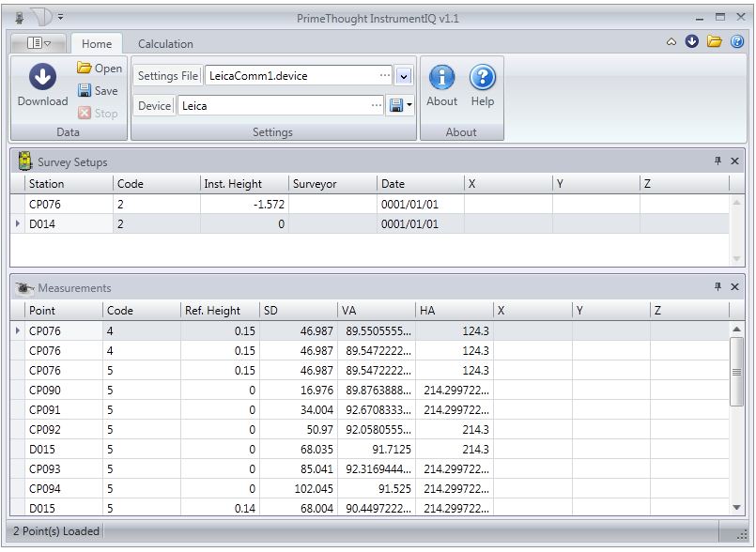This screenshot has height=552, width=756.
Task: Switch to the Calculation tab
Action: click(x=165, y=44)
